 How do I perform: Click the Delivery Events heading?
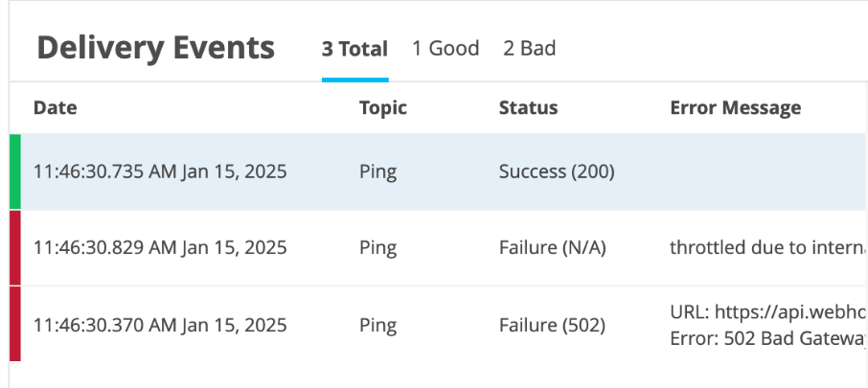[155, 48]
